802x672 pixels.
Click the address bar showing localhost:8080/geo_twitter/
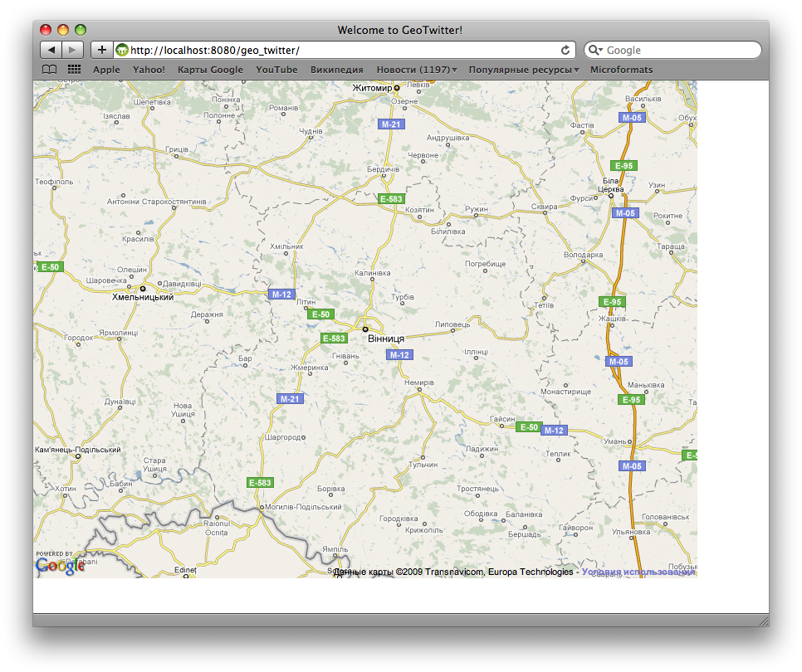(345, 50)
